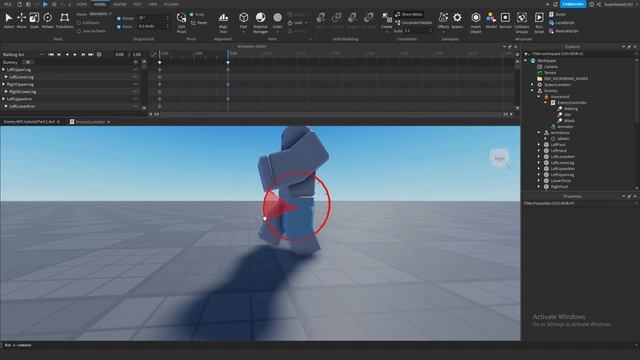The image size is (640, 360).
Task: Open the FILE menu
Action: click(8, 4)
